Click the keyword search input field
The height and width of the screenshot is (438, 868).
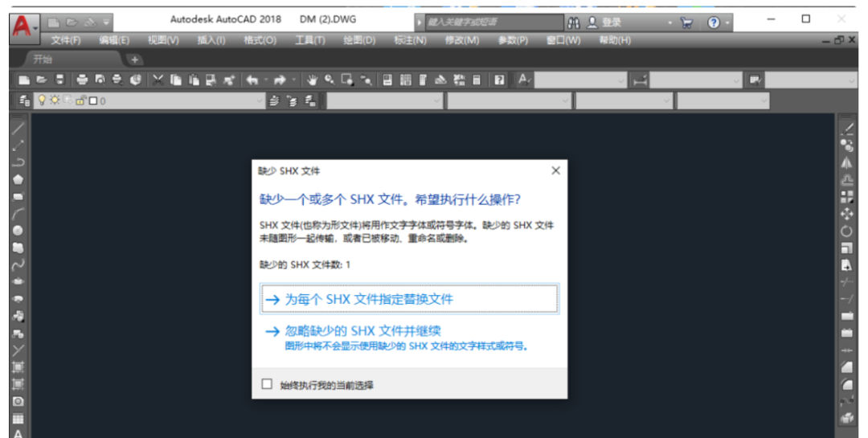tap(490, 23)
